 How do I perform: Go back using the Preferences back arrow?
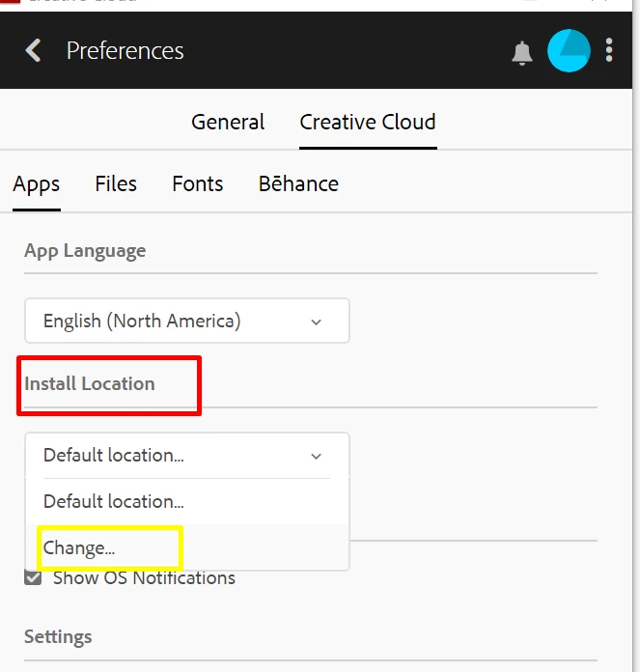tap(34, 50)
